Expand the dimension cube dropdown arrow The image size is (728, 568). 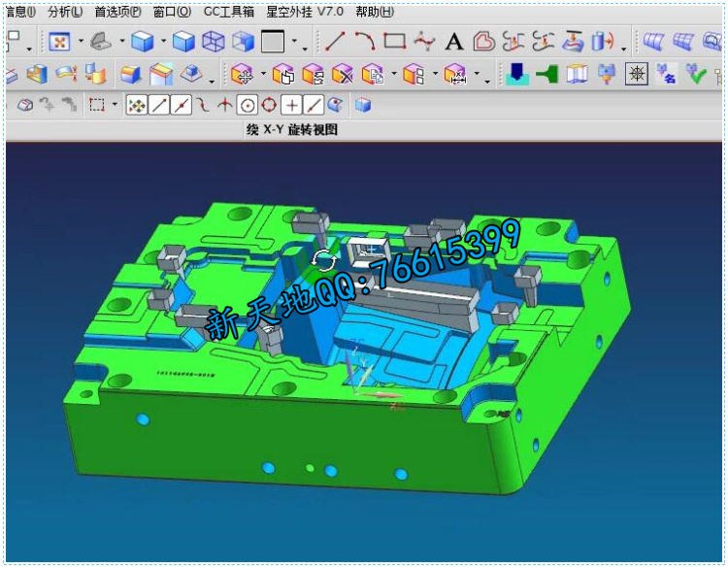coord(477,74)
